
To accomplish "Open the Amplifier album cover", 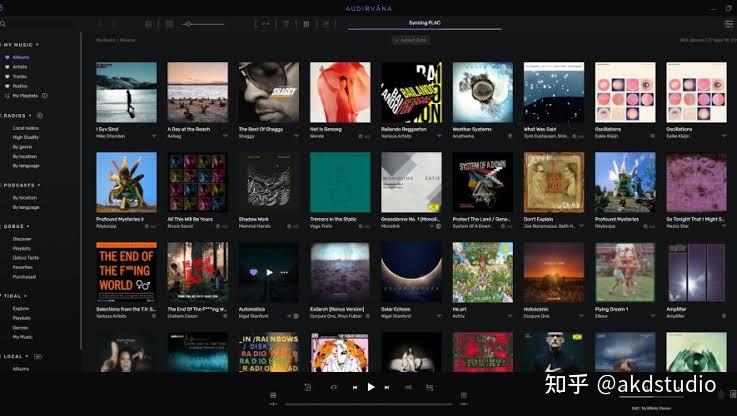I will [697, 272].
